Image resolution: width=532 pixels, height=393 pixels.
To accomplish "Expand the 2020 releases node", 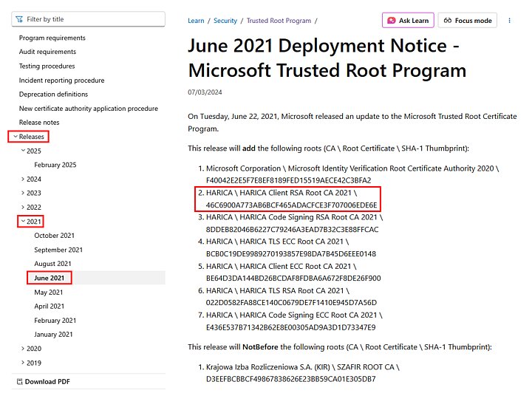I will 23,348.
